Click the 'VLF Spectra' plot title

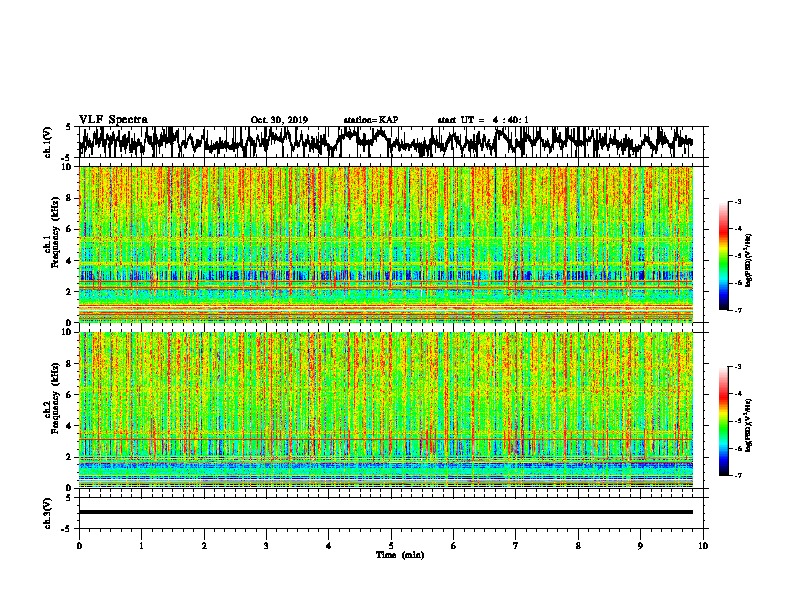point(113,120)
